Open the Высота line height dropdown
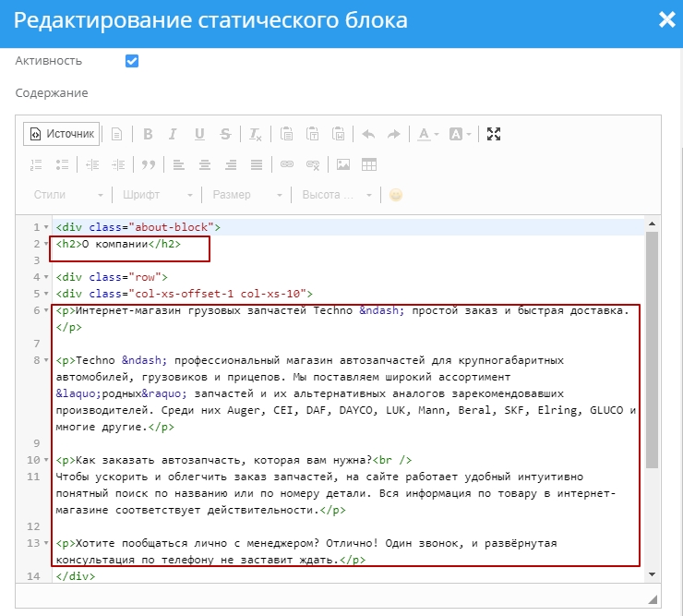The image size is (683, 616). pyautogui.click(x=337, y=195)
